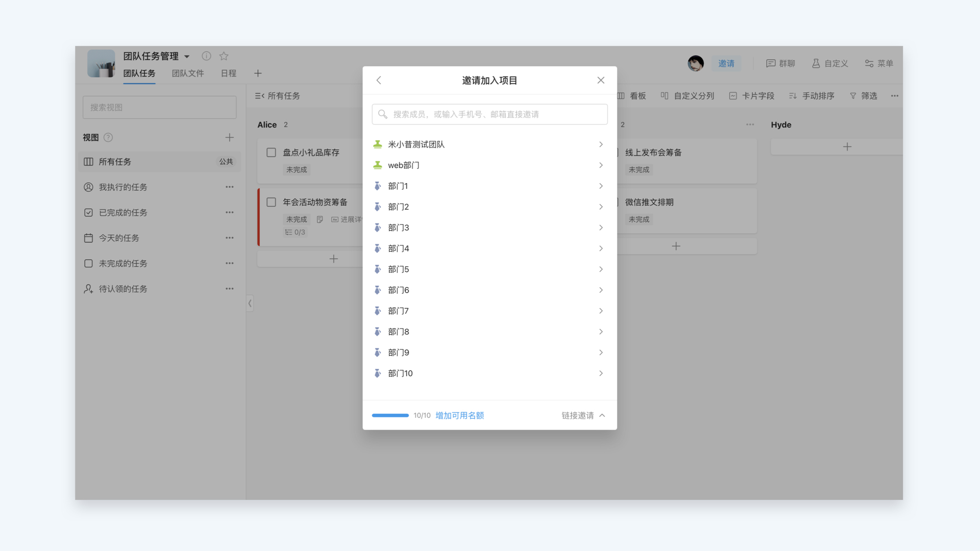Expand 部门5 via its chevron
Screen dimensions: 980x551
601,269
